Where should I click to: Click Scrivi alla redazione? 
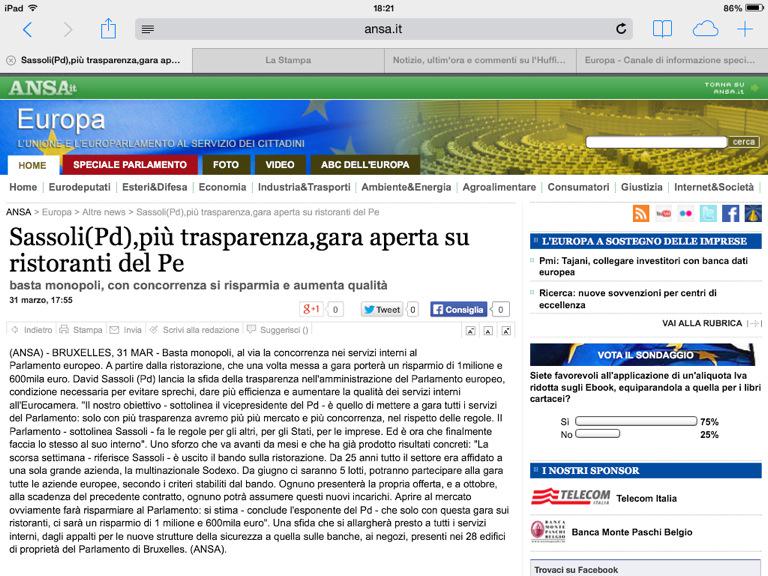(x=194, y=330)
